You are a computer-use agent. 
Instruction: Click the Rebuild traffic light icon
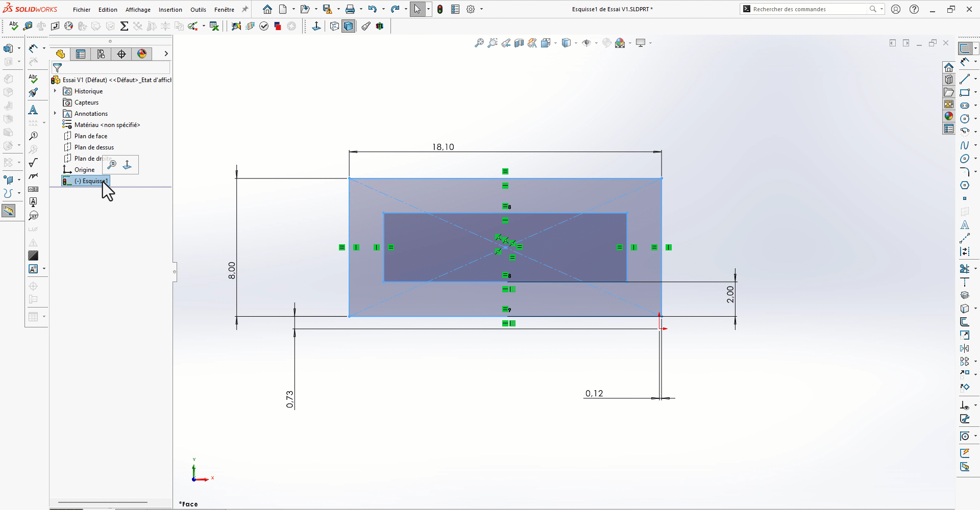[x=440, y=9]
